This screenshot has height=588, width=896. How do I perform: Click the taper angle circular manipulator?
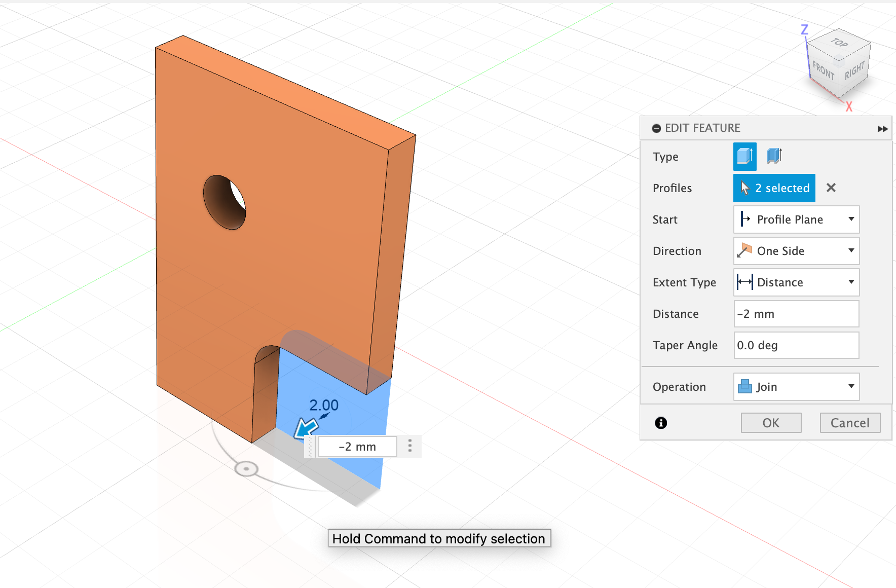(x=246, y=469)
